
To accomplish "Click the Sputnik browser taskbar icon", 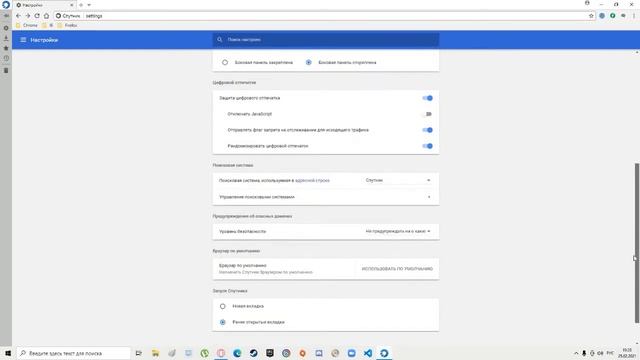I will tap(384, 353).
